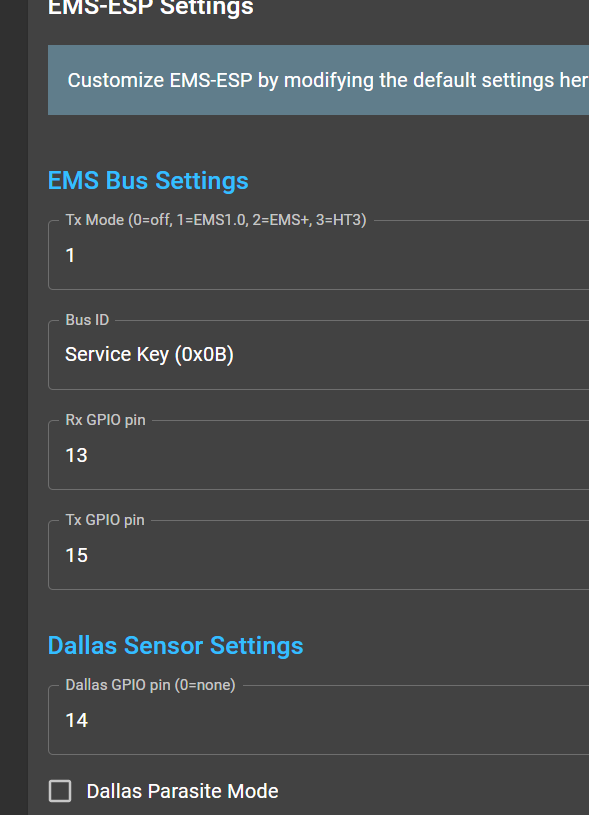The image size is (589, 815).
Task: Click the Dallas Sensor Settings heading
Action: pyautogui.click(x=175, y=646)
